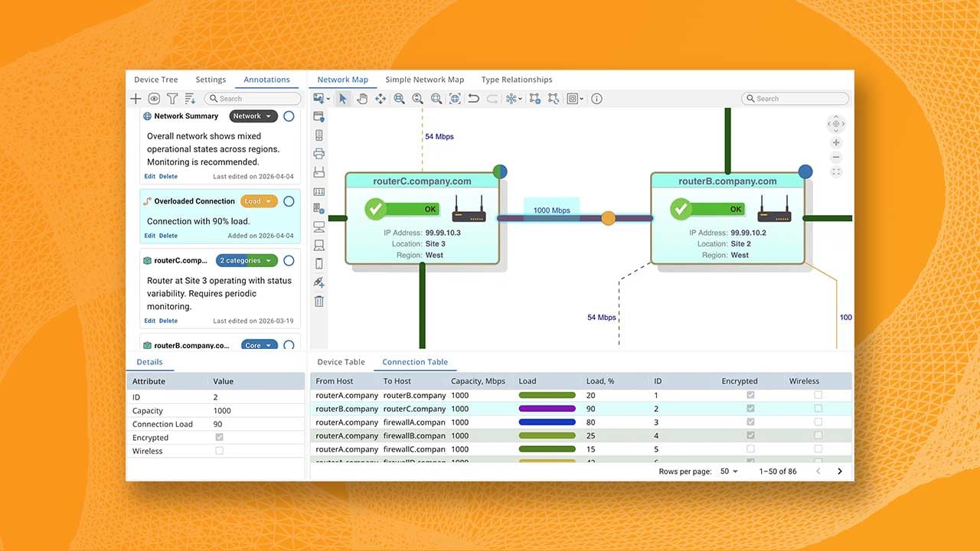Select the hand pan tool
The image size is (980, 551).
coord(361,99)
